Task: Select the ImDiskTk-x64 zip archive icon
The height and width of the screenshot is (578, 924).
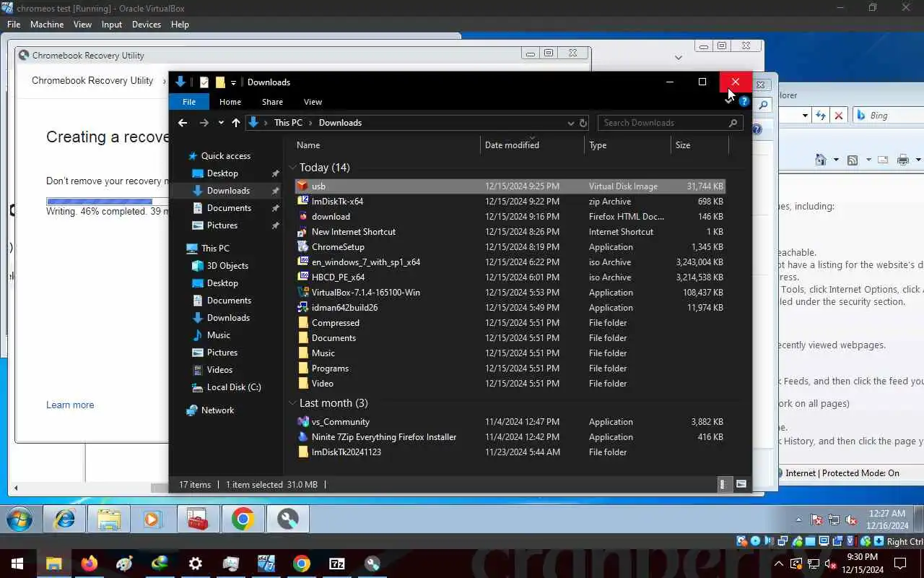Action: coord(303,202)
